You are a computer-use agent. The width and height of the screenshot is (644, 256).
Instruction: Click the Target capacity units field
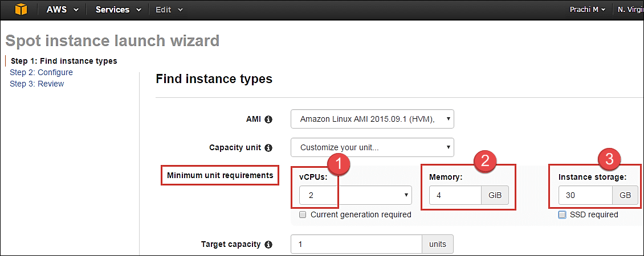[x=356, y=245]
